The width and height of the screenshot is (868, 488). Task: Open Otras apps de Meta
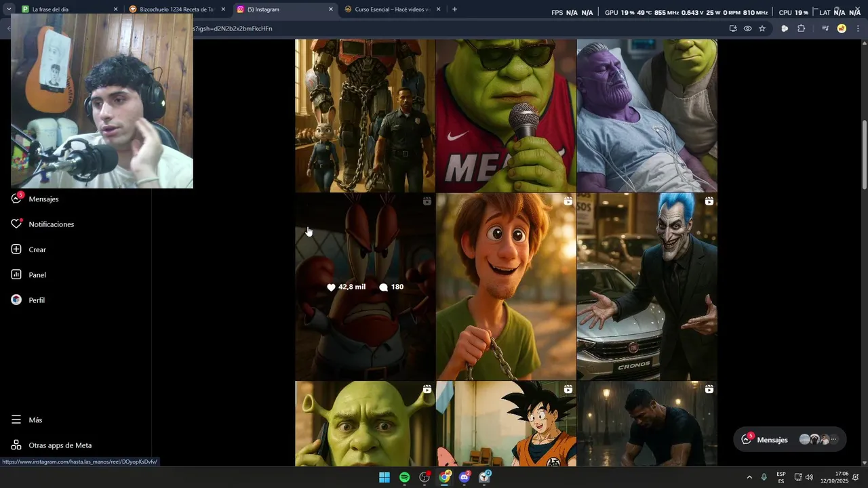[x=60, y=445]
